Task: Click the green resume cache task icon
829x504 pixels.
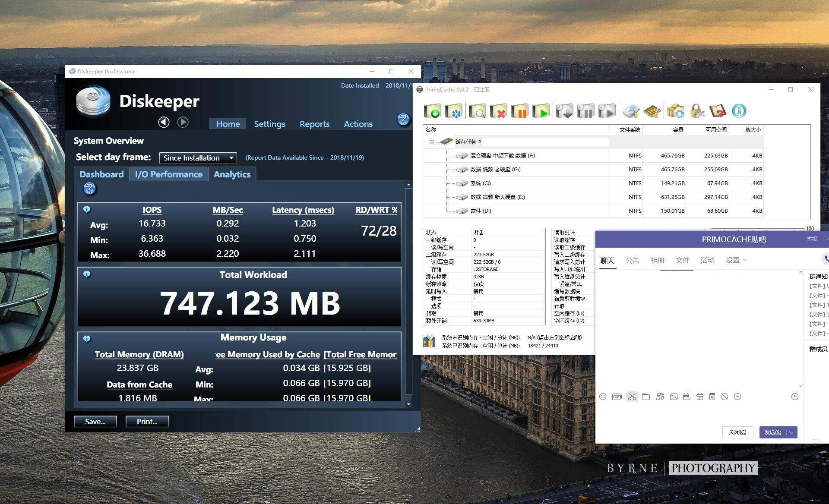Action: [x=541, y=111]
